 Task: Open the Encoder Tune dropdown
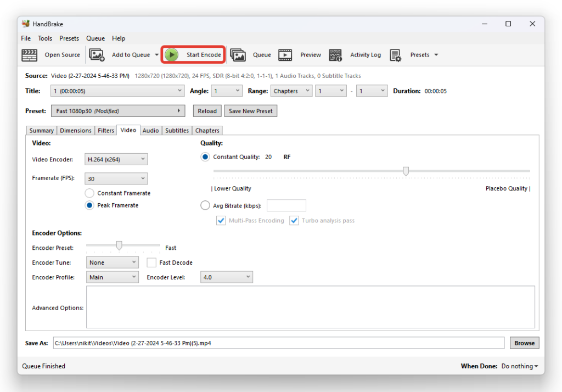click(112, 262)
